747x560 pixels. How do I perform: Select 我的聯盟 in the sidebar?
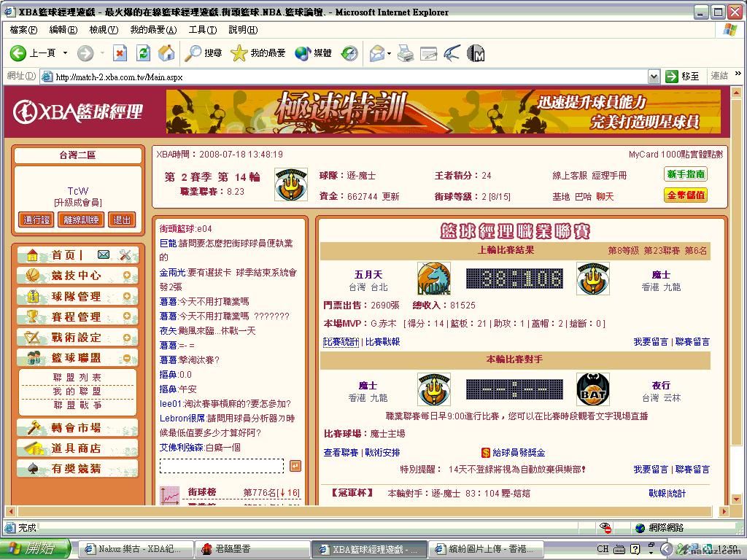point(77,391)
